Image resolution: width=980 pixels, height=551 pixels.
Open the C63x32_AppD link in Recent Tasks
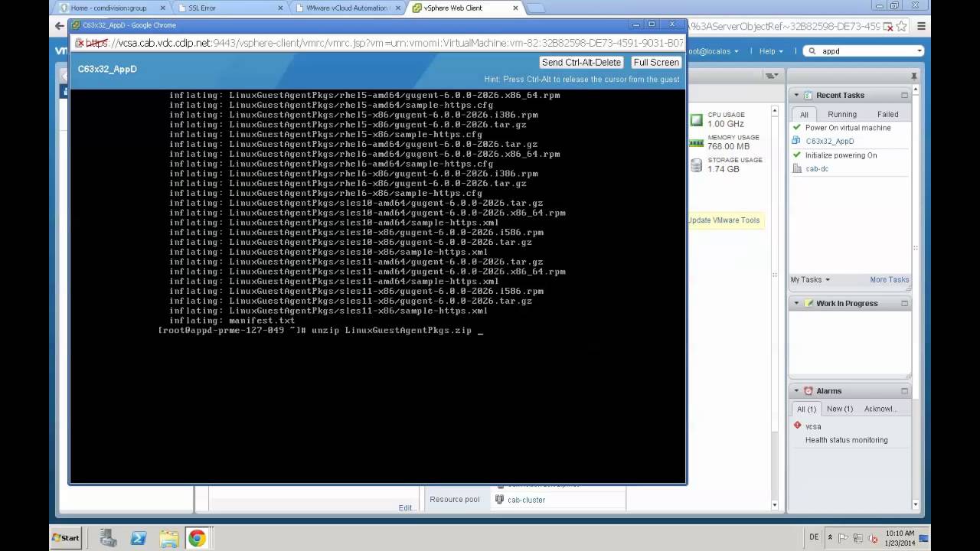tap(829, 142)
